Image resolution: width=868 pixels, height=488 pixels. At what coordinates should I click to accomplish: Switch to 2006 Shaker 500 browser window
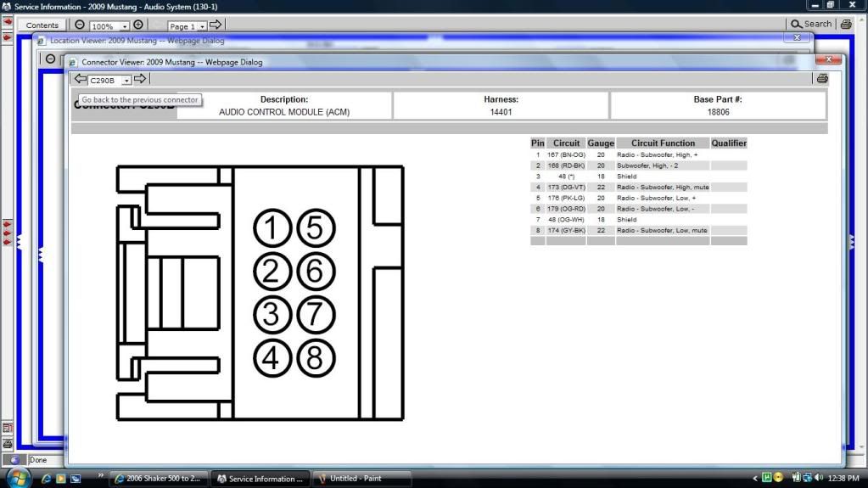click(159, 479)
